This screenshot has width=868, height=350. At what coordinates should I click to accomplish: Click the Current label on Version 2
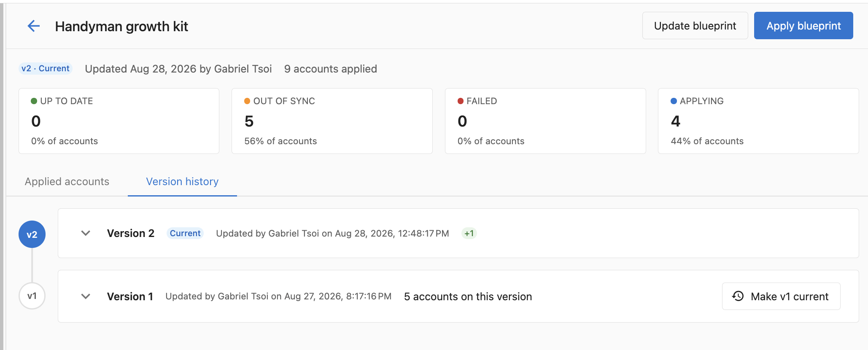point(185,233)
